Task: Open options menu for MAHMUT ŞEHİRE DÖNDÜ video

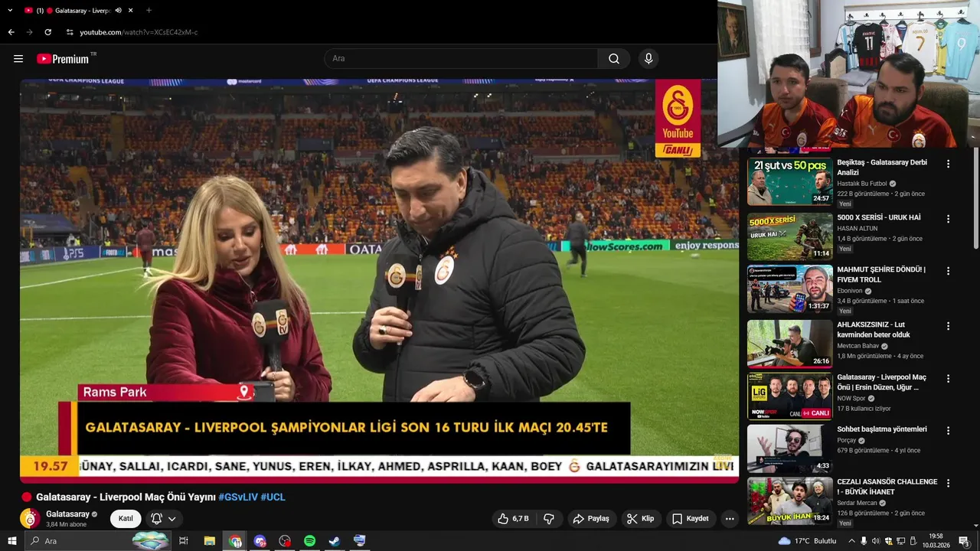Action: point(948,271)
